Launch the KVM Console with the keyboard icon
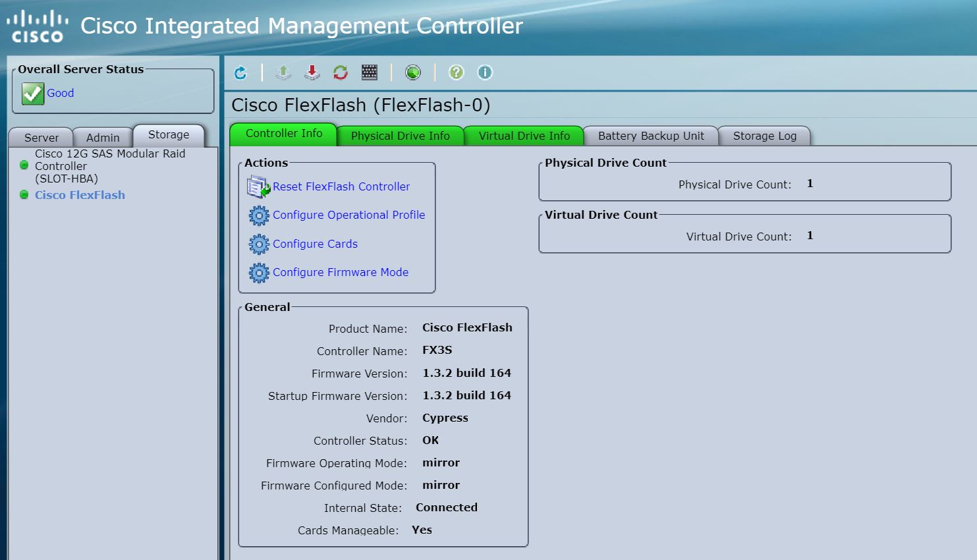The height and width of the screenshot is (560, 977). click(x=369, y=72)
